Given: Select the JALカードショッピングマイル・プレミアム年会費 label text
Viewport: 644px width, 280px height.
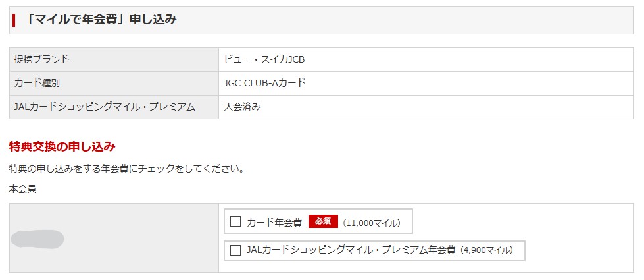Looking at the screenshot, I should click(x=351, y=250).
